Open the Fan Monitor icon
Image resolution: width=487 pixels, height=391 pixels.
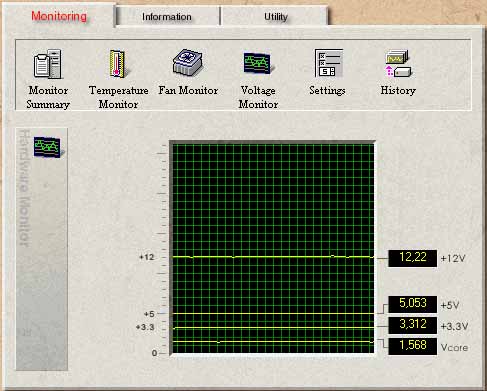[x=188, y=63]
